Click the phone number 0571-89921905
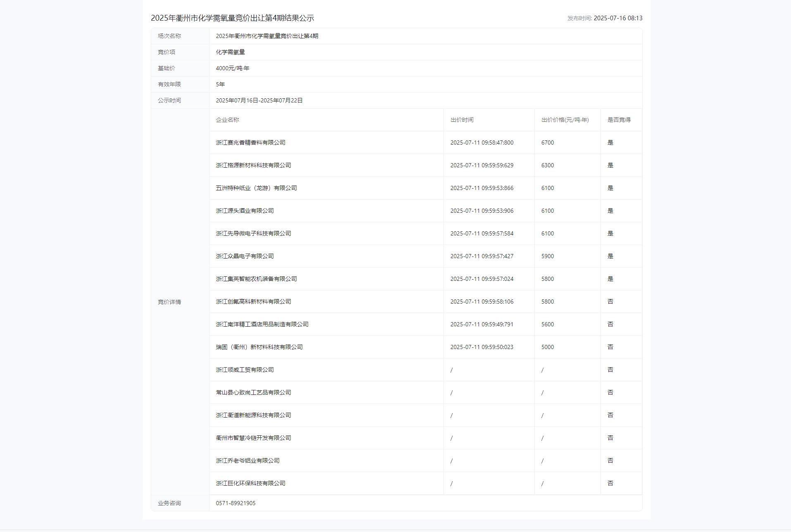The width and height of the screenshot is (791, 532). (x=236, y=503)
